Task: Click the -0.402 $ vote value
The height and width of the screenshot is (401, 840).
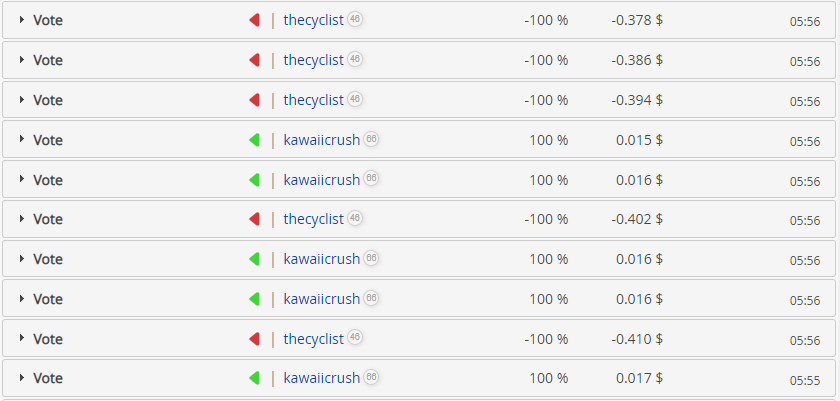Action: (632, 219)
